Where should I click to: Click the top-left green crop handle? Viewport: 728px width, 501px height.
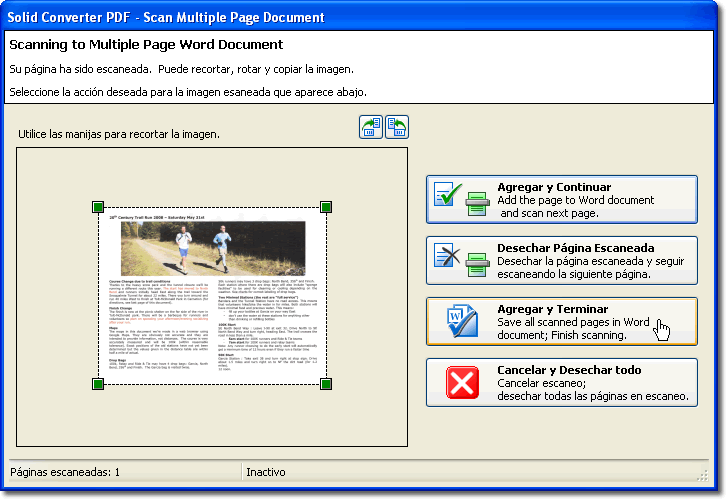click(98, 207)
